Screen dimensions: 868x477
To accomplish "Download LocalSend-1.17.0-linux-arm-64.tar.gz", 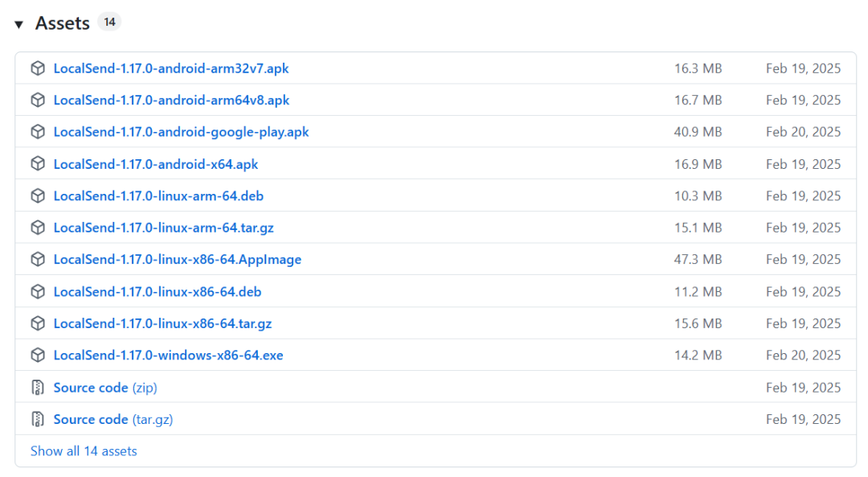I will [163, 228].
